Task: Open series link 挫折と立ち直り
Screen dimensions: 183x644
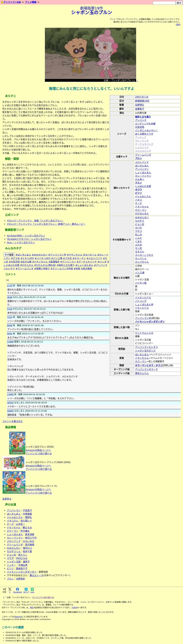Action: pyautogui.click(x=143, y=117)
